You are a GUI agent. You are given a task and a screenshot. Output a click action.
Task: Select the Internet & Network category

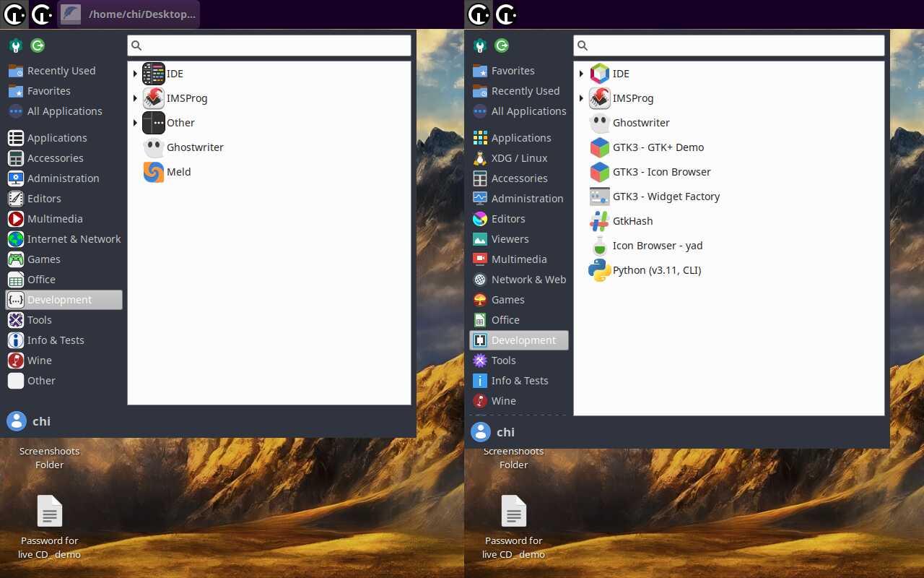(64, 239)
